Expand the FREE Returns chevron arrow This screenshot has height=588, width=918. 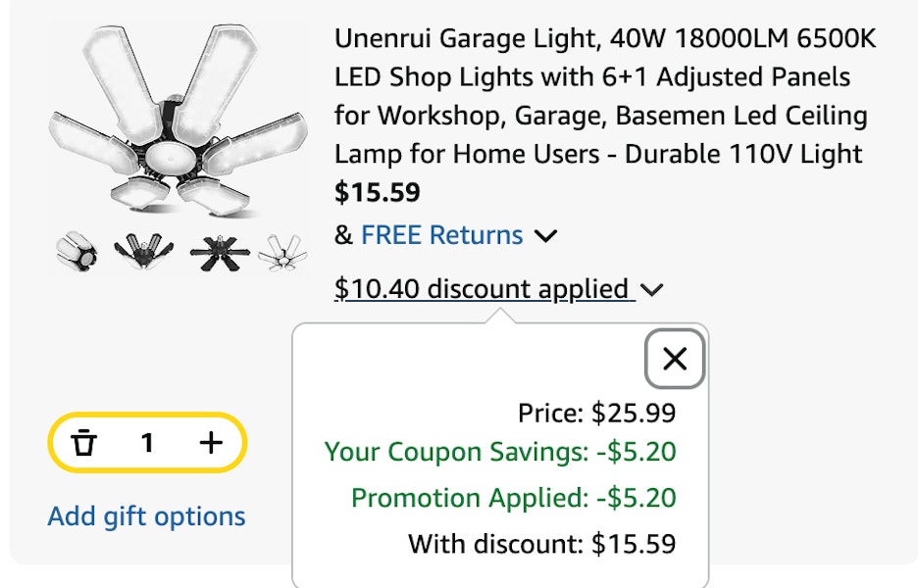pyautogui.click(x=545, y=236)
